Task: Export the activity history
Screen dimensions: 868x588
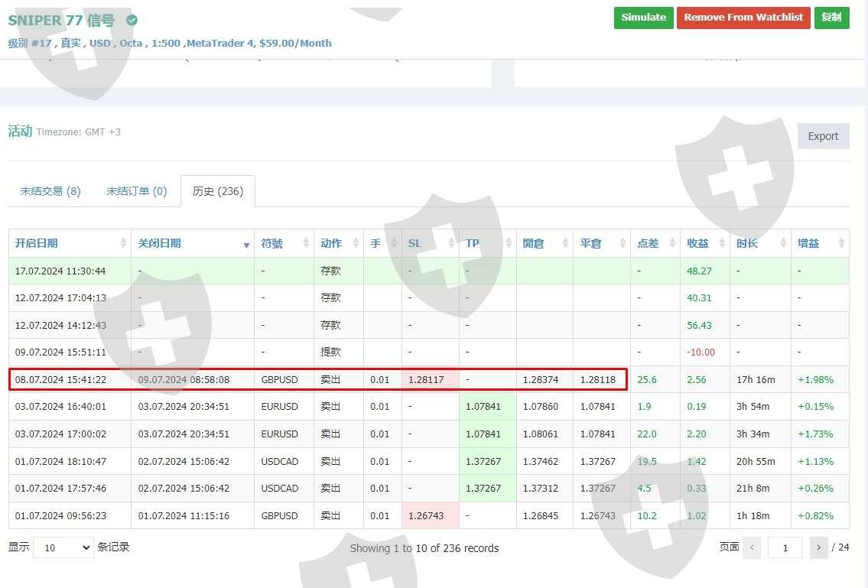Action: click(823, 136)
